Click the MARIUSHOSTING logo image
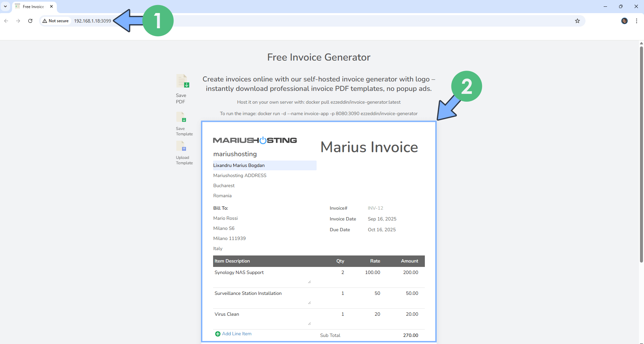 coord(255,140)
